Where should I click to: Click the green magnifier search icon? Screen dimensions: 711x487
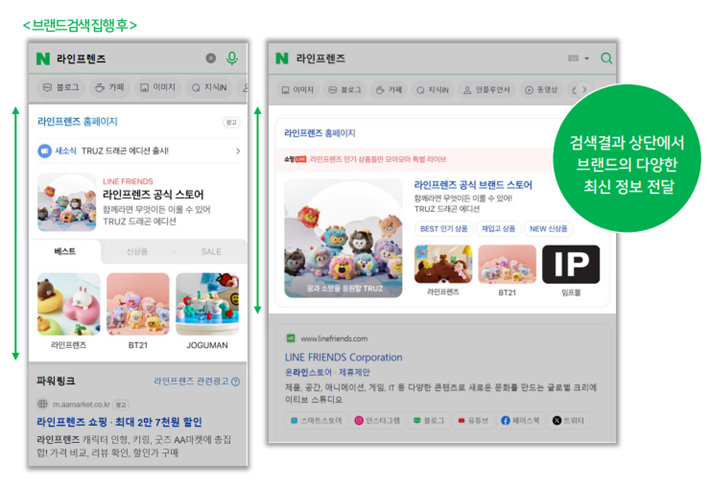tap(606, 58)
